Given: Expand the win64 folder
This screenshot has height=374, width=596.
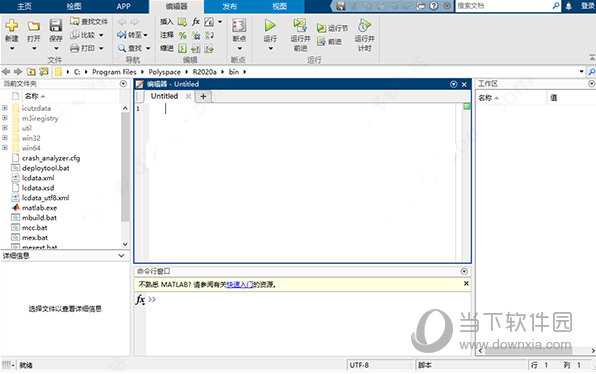Looking at the screenshot, I should (x=5, y=147).
